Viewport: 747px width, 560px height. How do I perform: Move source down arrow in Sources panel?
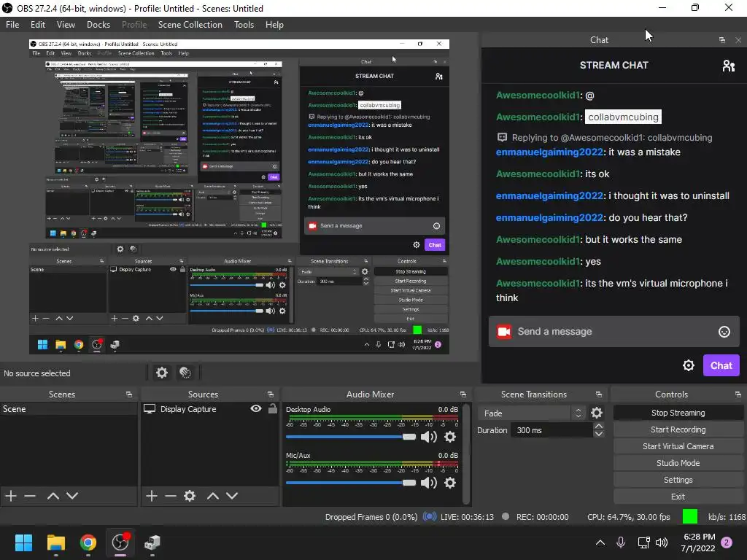point(231,496)
